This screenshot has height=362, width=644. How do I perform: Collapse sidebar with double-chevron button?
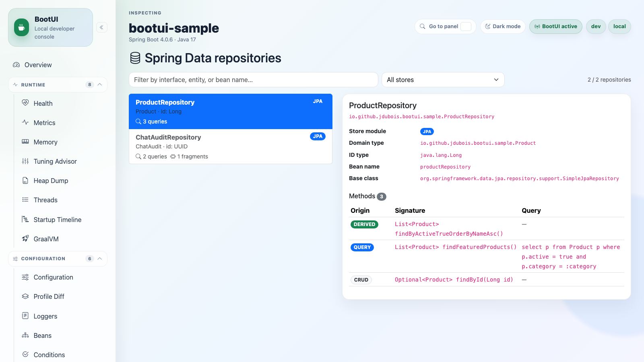[102, 27]
